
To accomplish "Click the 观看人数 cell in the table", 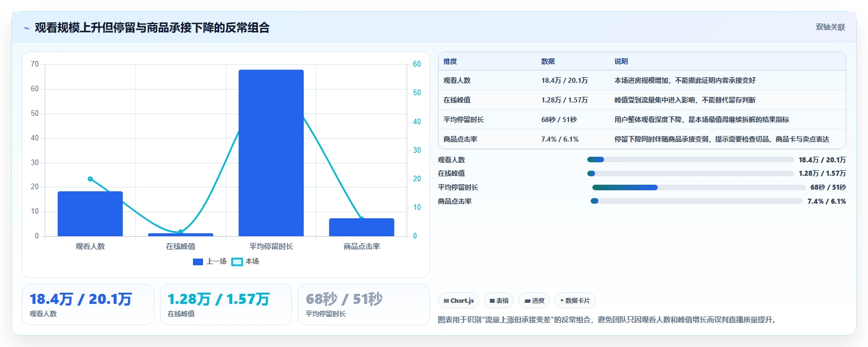I will tap(457, 81).
